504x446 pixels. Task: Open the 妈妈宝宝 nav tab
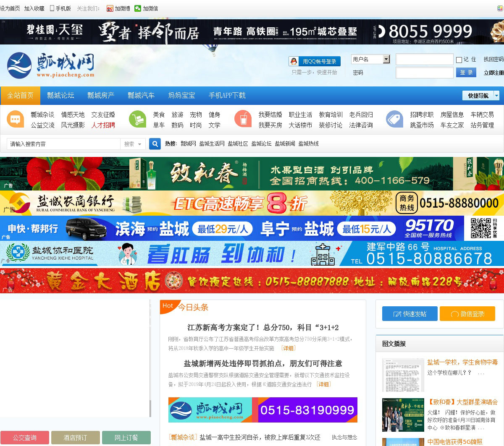coord(181,96)
